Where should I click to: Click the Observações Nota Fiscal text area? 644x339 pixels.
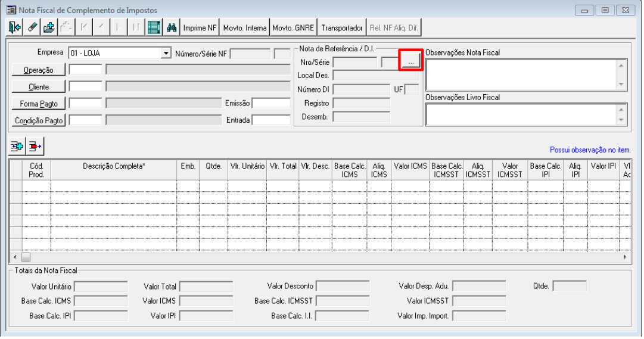(x=521, y=75)
